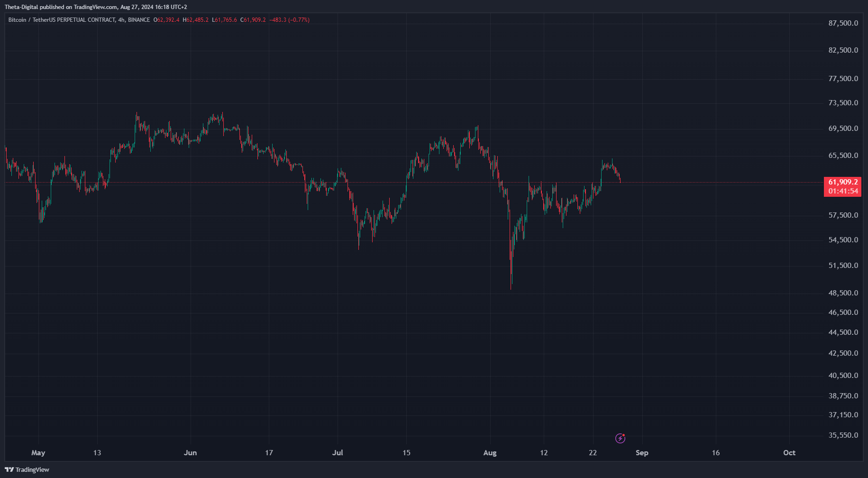Click the Jul label on time axis
The width and height of the screenshot is (868, 478).
coord(338,453)
